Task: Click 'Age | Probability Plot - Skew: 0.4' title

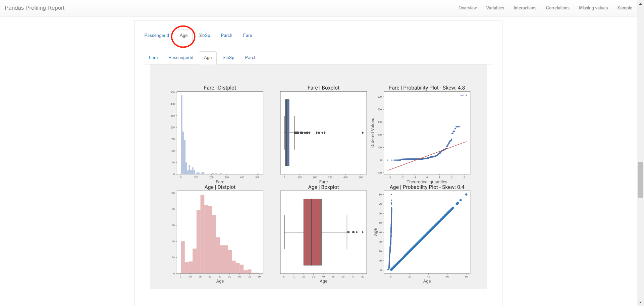Action: pyautogui.click(x=427, y=187)
